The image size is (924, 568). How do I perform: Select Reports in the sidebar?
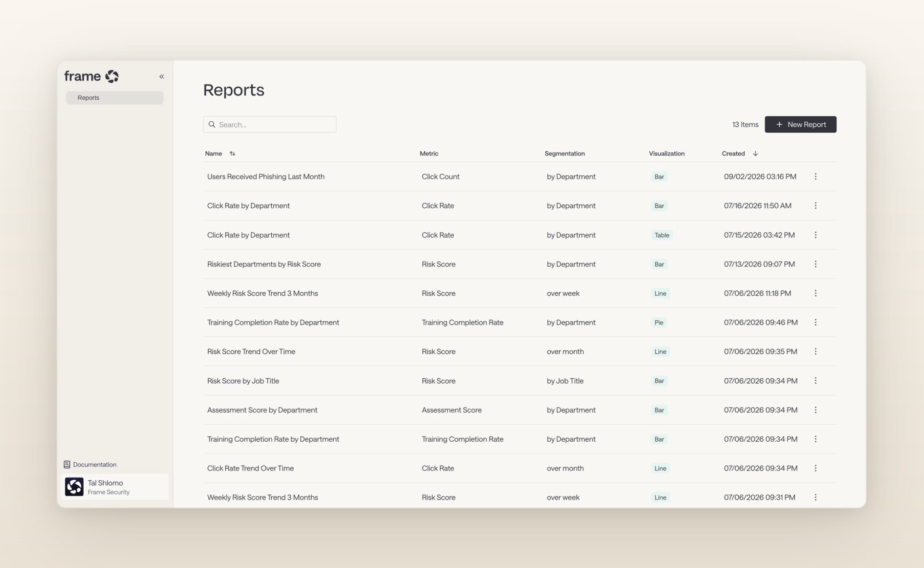coord(114,97)
